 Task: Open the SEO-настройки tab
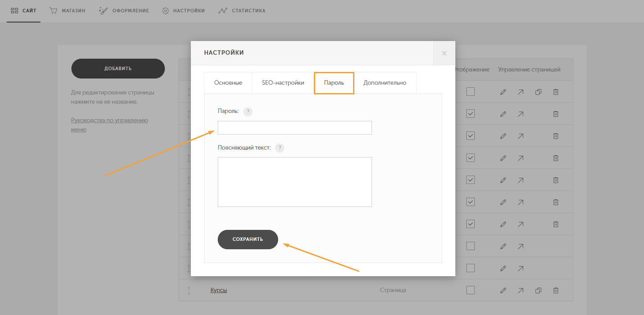point(283,83)
